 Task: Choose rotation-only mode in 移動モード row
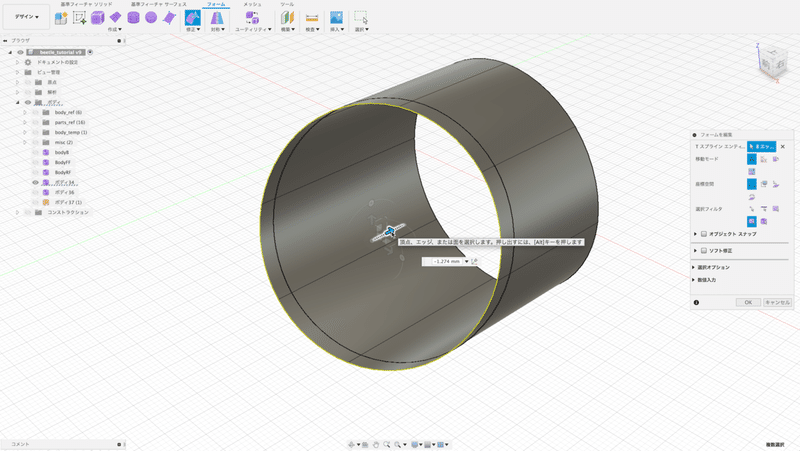tap(776, 159)
